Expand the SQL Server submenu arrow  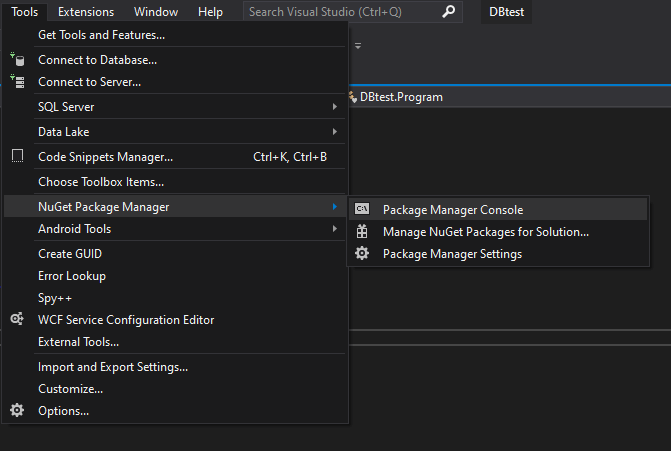[335, 107]
